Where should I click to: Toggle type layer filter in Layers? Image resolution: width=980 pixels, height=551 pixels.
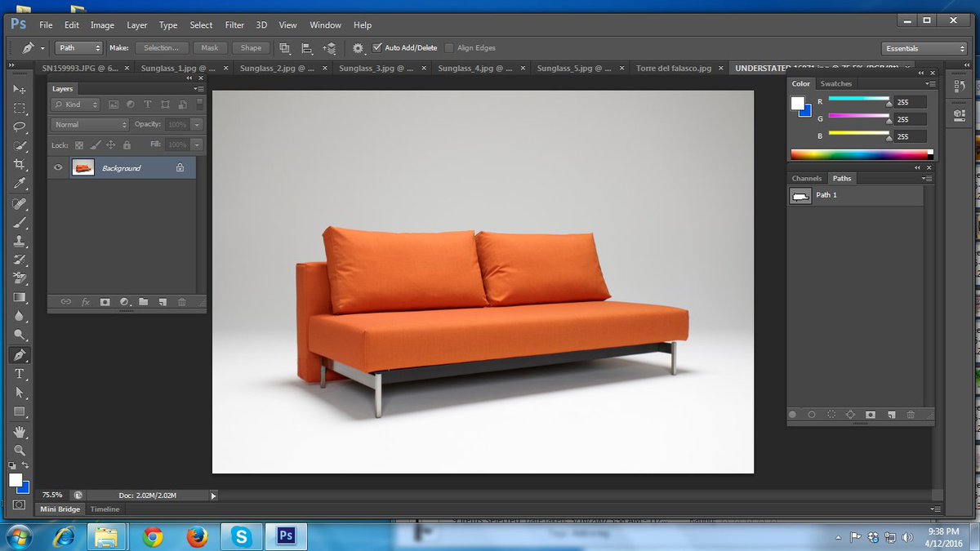[148, 104]
